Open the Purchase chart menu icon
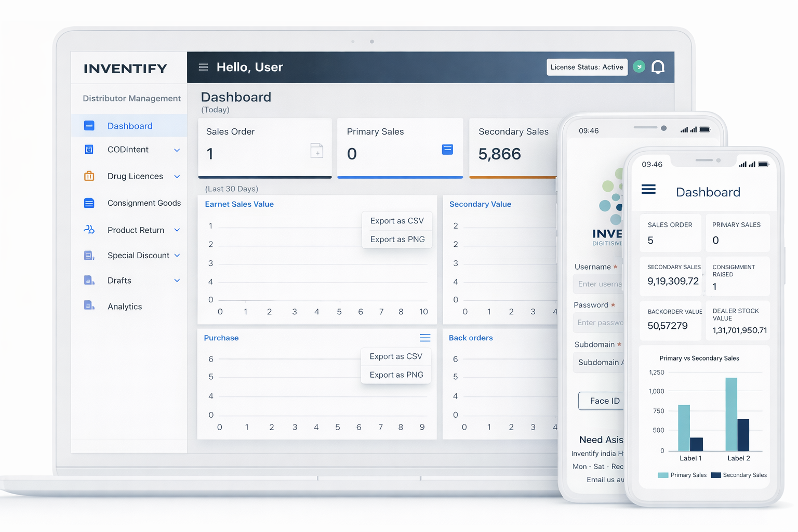Image resolution: width=798 pixels, height=532 pixels. [424, 338]
